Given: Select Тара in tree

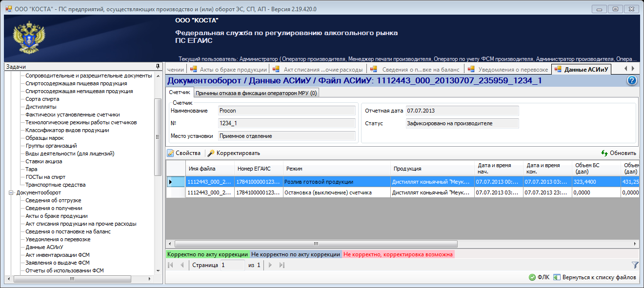Looking at the screenshot, I should tap(31, 169).
